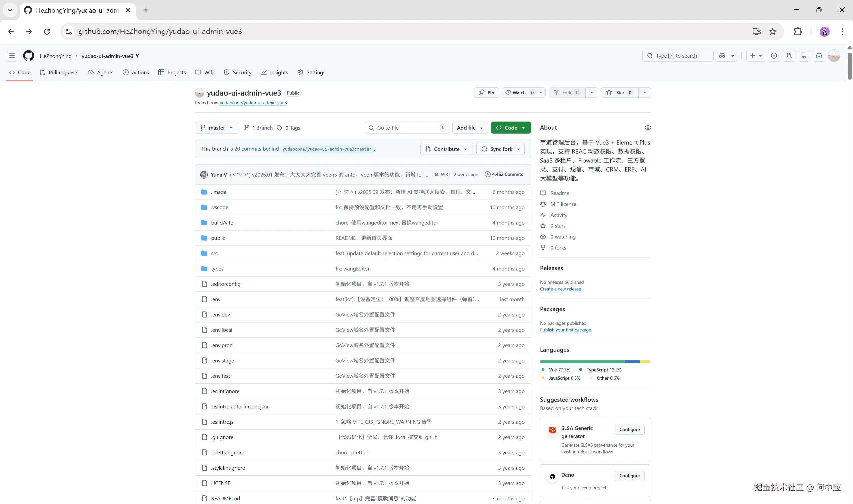Open issues icon in top header

pos(774,56)
